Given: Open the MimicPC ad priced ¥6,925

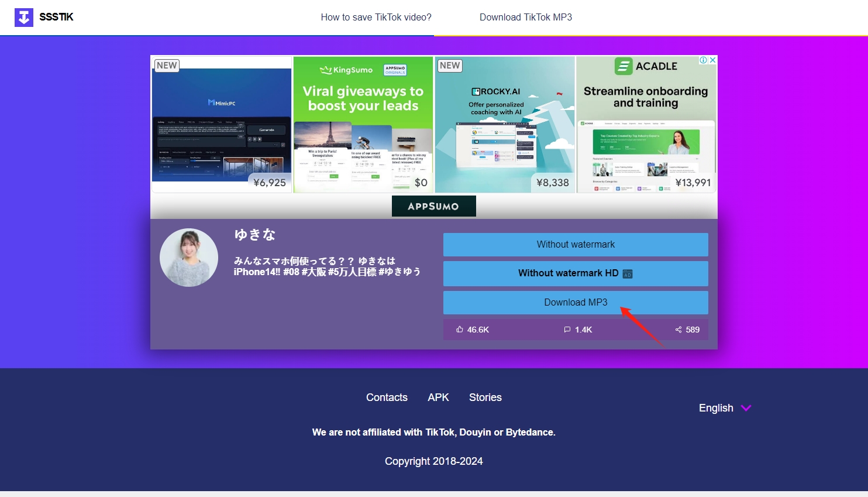Looking at the screenshot, I should pyautogui.click(x=222, y=125).
